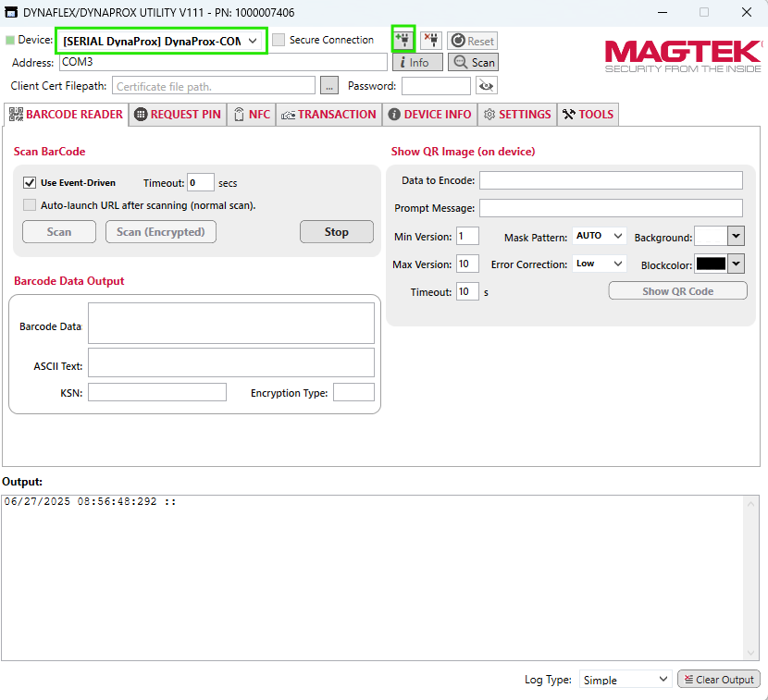This screenshot has width=768, height=700.
Task: Click the disconnect device plug icon
Action: [431, 40]
